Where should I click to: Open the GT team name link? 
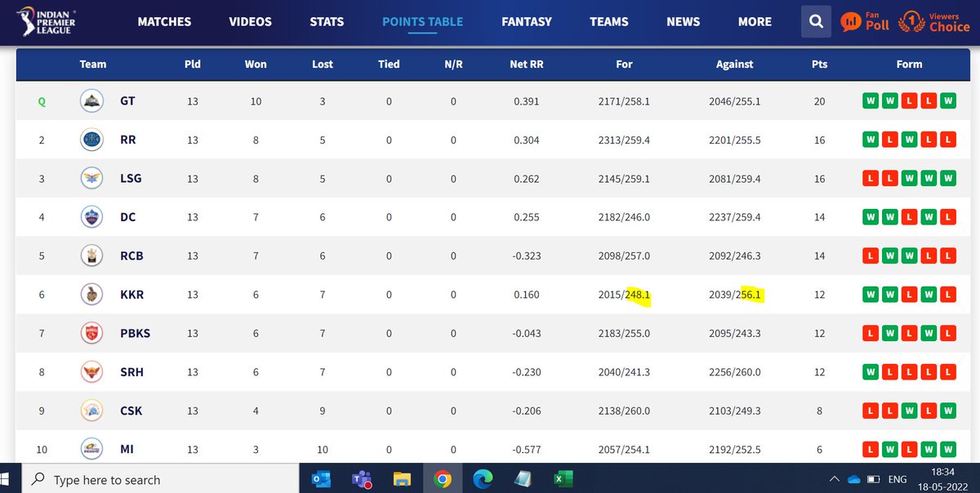pos(127,101)
